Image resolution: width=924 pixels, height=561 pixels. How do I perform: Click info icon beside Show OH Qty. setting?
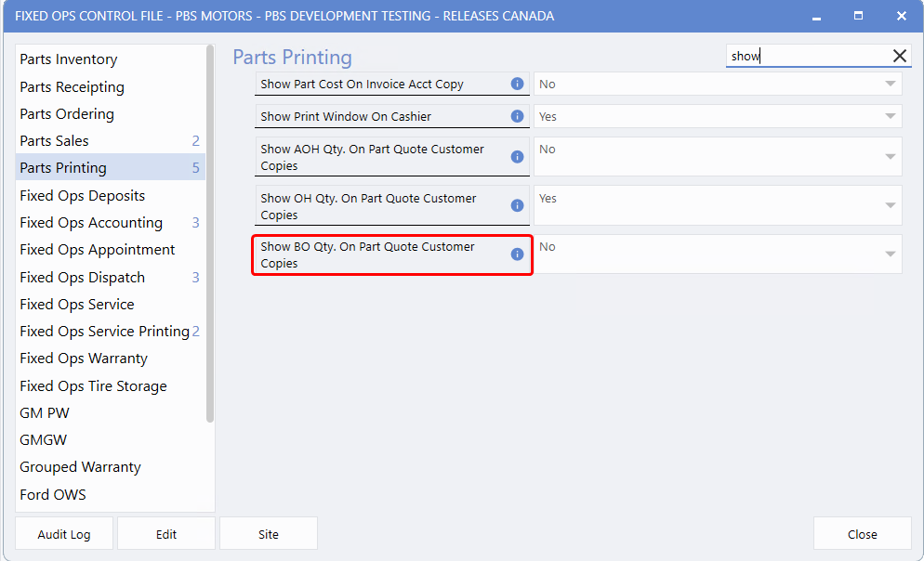click(518, 206)
